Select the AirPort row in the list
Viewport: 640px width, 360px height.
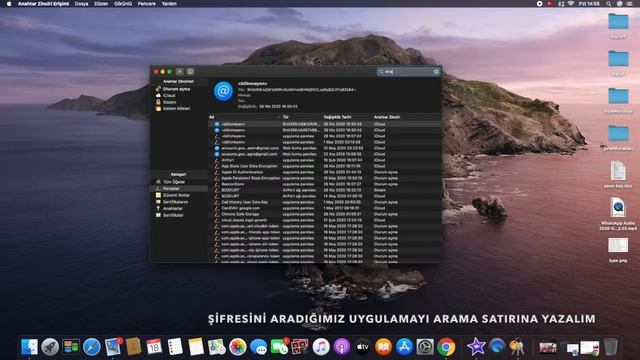[324, 160]
